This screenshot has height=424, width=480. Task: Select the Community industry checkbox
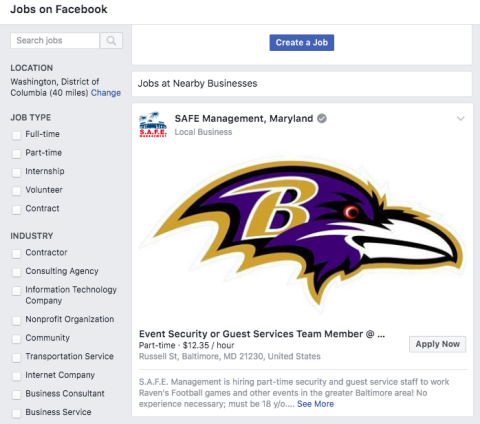pyautogui.click(x=16, y=338)
